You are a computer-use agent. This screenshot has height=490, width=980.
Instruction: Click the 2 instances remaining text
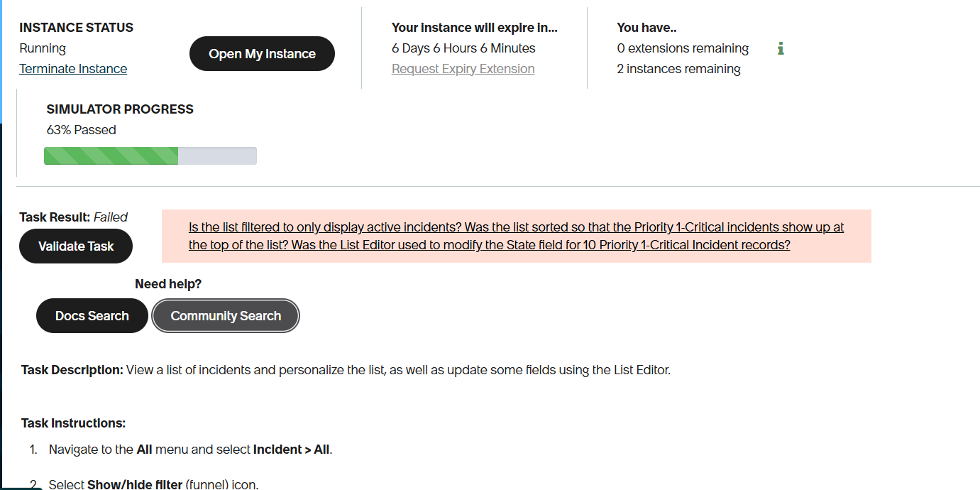(x=678, y=69)
